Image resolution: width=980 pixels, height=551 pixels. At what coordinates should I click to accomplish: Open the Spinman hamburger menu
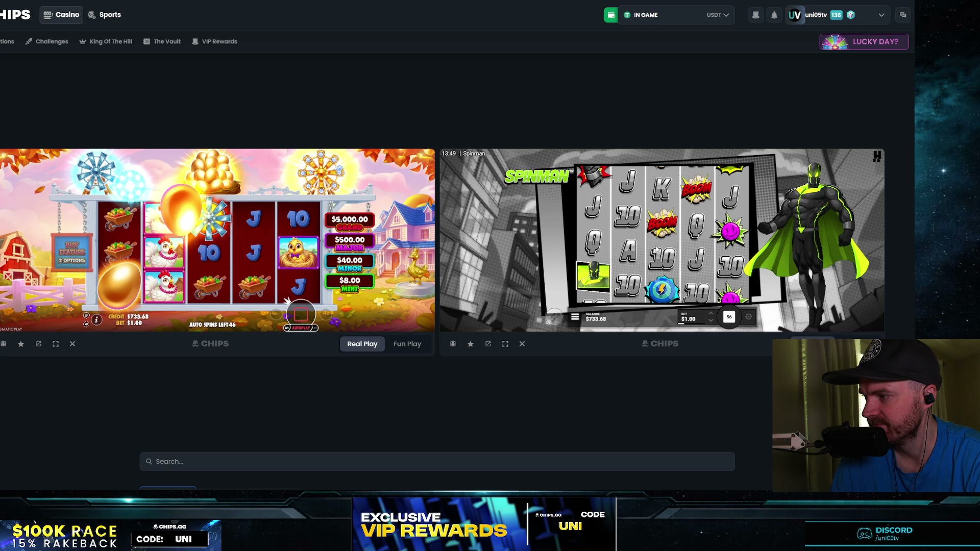pos(575,317)
